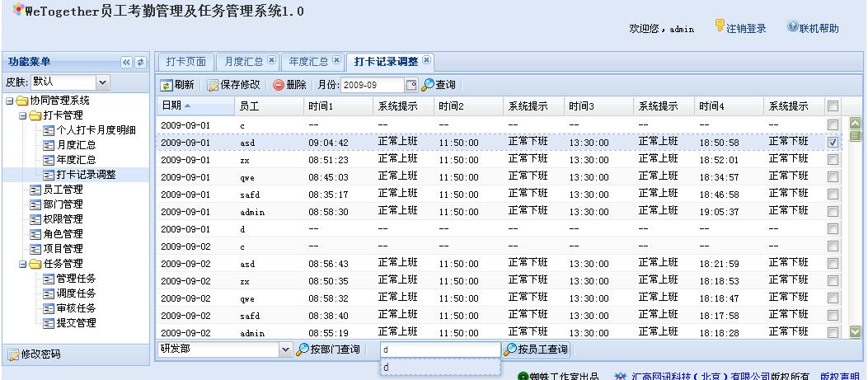
Task: Click the grid scrollbar down arrow
Action: tap(856, 332)
